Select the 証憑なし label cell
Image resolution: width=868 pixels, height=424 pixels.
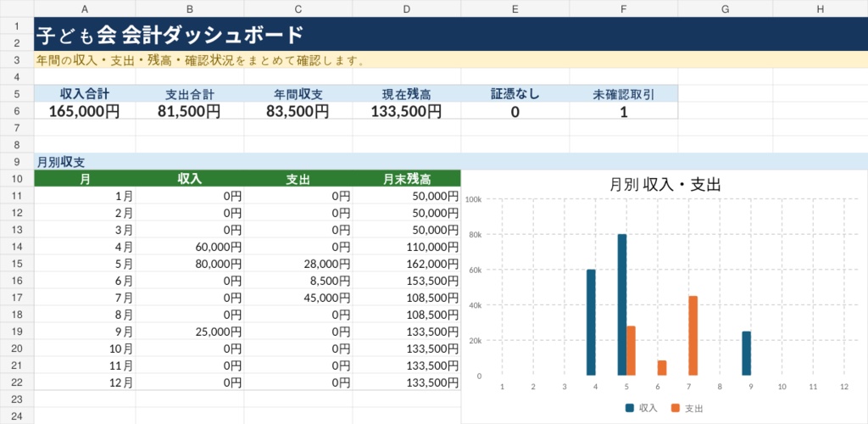click(515, 94)
